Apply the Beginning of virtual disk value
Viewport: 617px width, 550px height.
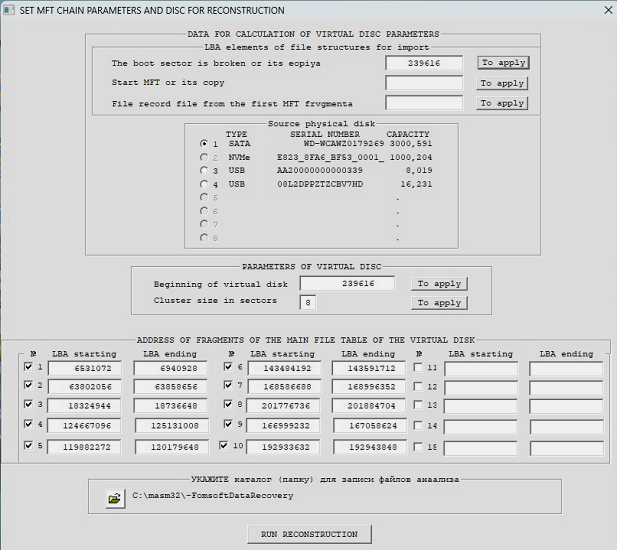(439, 284)
